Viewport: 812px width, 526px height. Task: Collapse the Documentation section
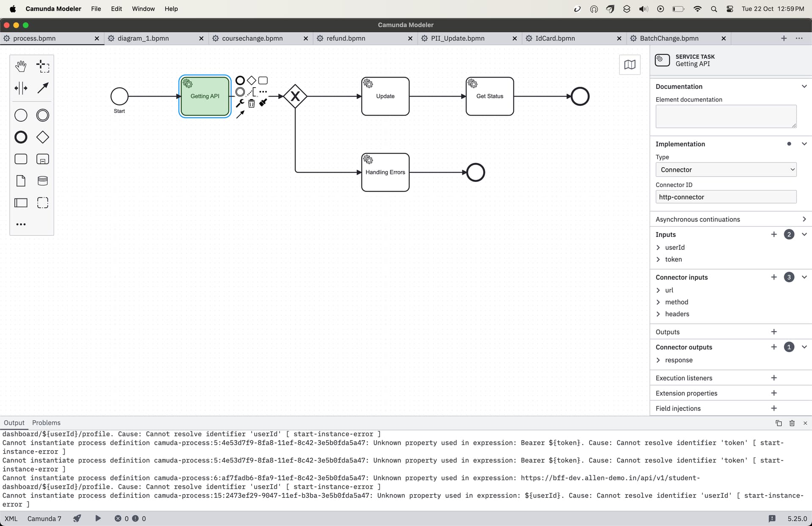point(804,86)
